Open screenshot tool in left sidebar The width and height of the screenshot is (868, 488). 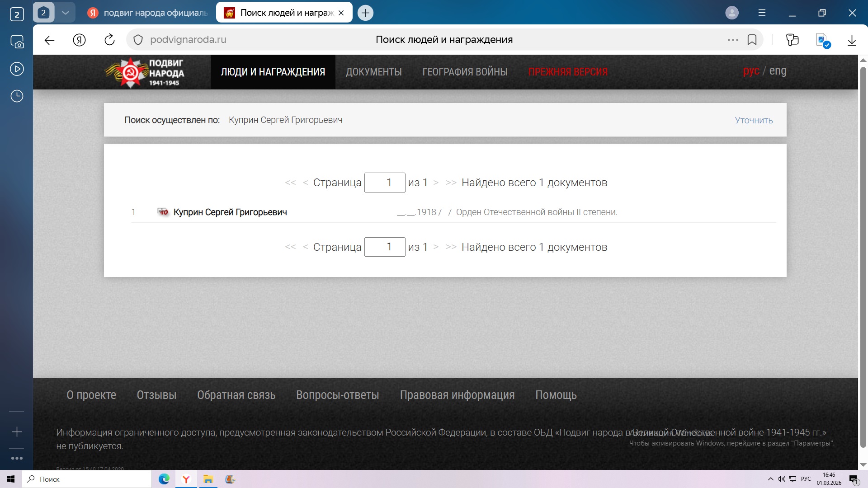pyautogui.click(x=17, y=42)
